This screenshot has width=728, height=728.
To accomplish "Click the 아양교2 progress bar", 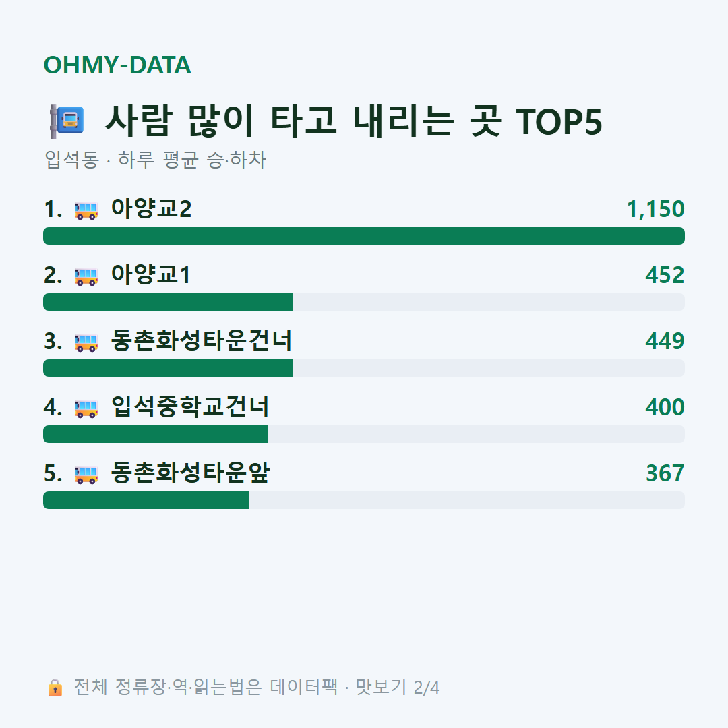I will pyautogui.click(x=364, y=236).
